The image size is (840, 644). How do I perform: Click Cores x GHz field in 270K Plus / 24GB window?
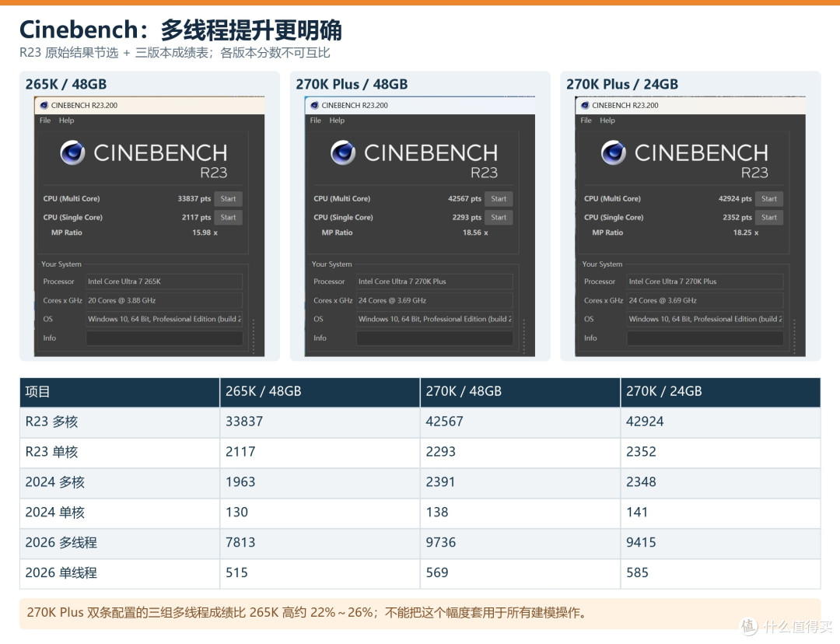(x=705, y=300)
